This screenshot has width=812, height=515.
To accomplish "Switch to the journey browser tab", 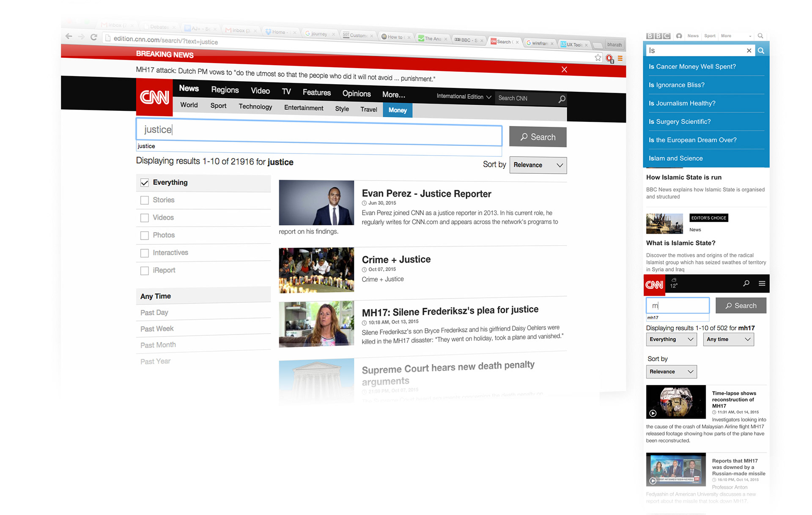I will [x=319, y=34].
